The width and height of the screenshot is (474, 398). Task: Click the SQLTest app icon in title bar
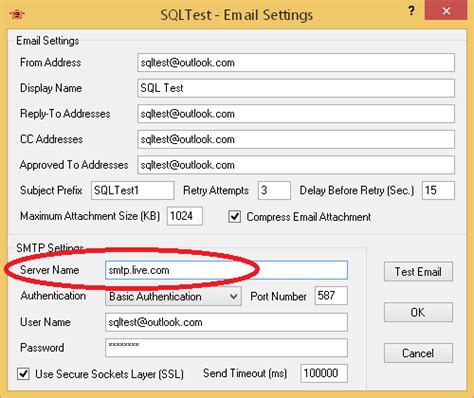[17, 14]
